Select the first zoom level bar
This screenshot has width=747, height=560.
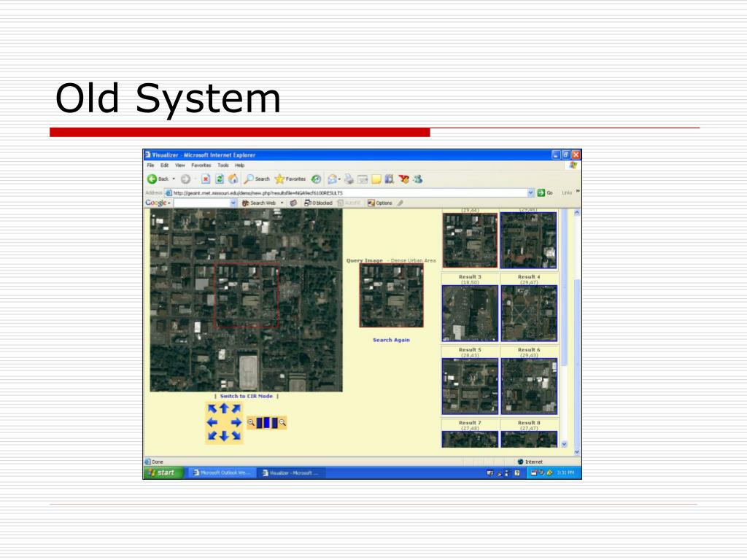[x=259, y=422]
